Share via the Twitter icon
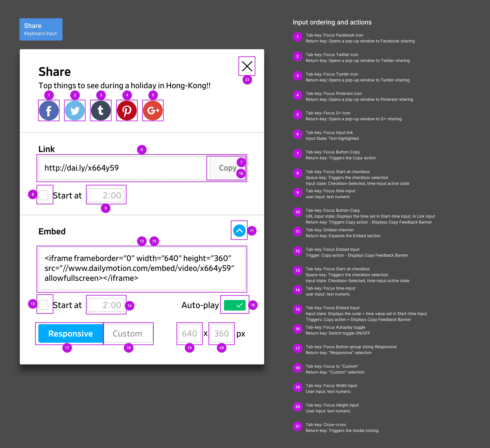 [x=75, y=110]
